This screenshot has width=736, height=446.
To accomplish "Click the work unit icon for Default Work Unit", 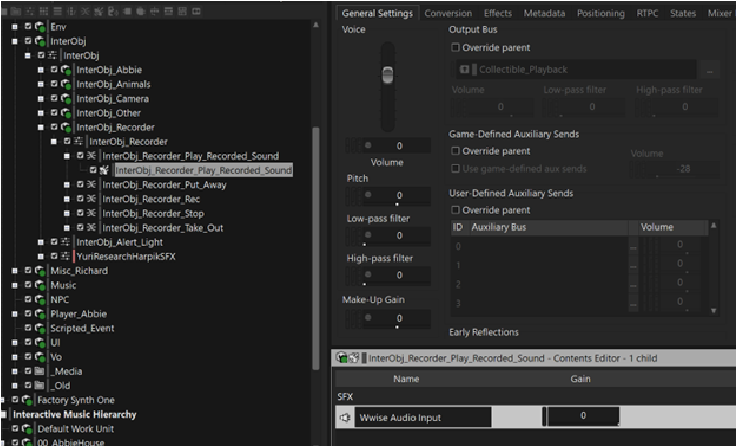I will (27, 429).
